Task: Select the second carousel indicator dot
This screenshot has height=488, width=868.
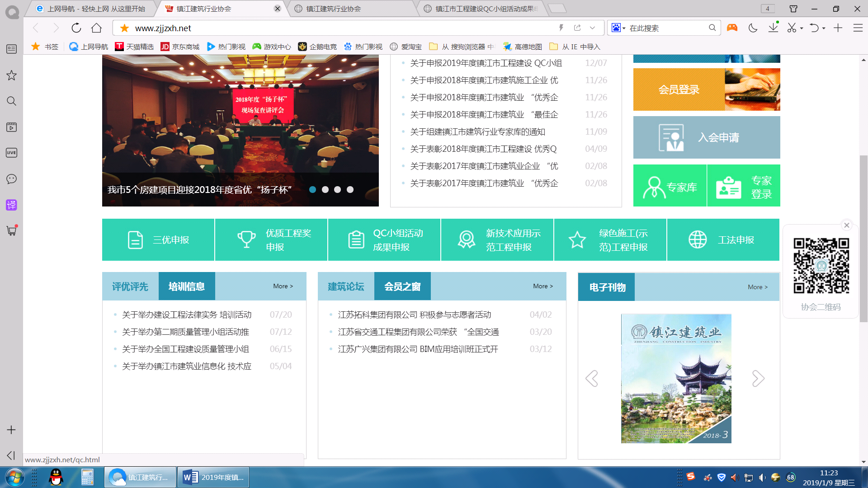Action: (x=325, y=190)
